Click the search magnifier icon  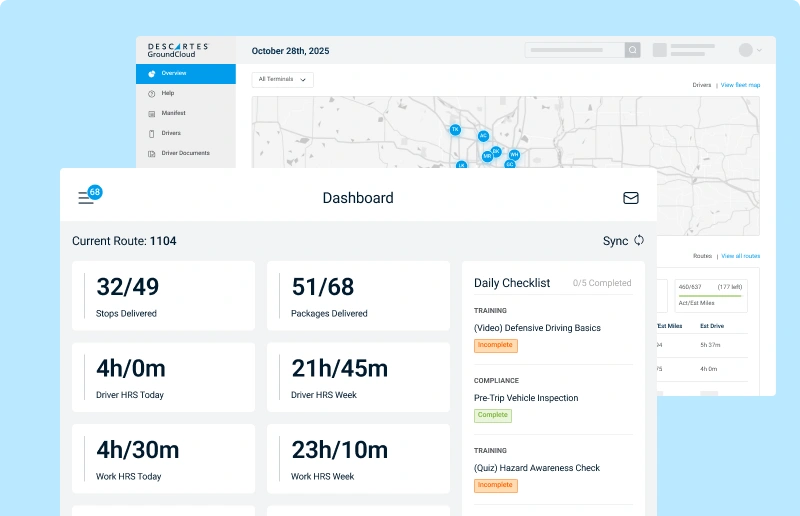click(x=632, y=50)
